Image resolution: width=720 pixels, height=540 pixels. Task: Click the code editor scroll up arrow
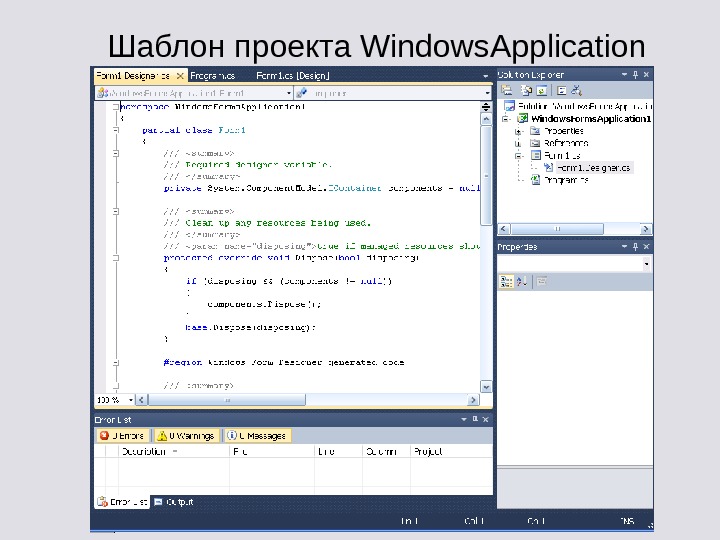pos(486,119)
